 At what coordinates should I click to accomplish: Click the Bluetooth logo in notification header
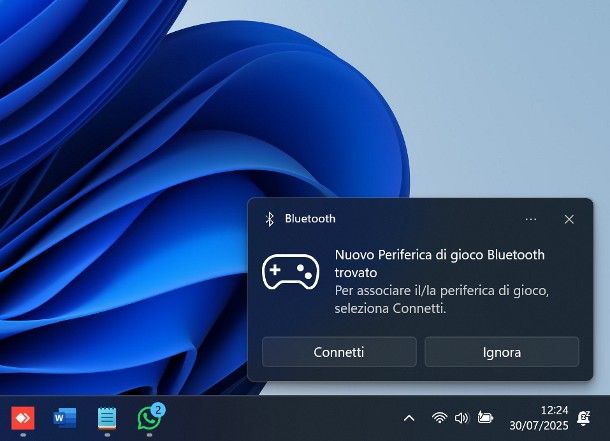tap(269, 218)
